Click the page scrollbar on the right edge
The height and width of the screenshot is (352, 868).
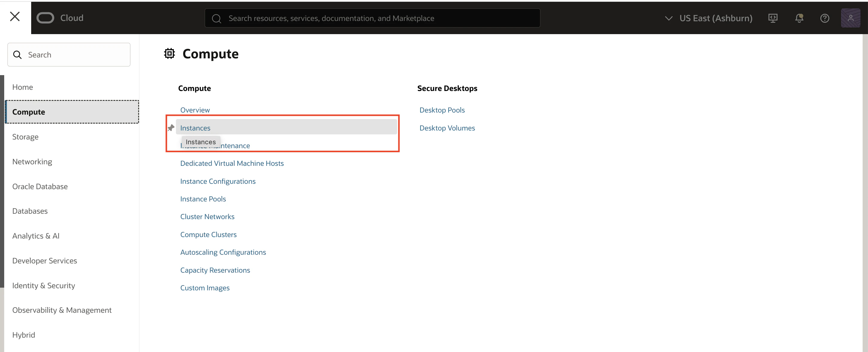coord(865,193)
